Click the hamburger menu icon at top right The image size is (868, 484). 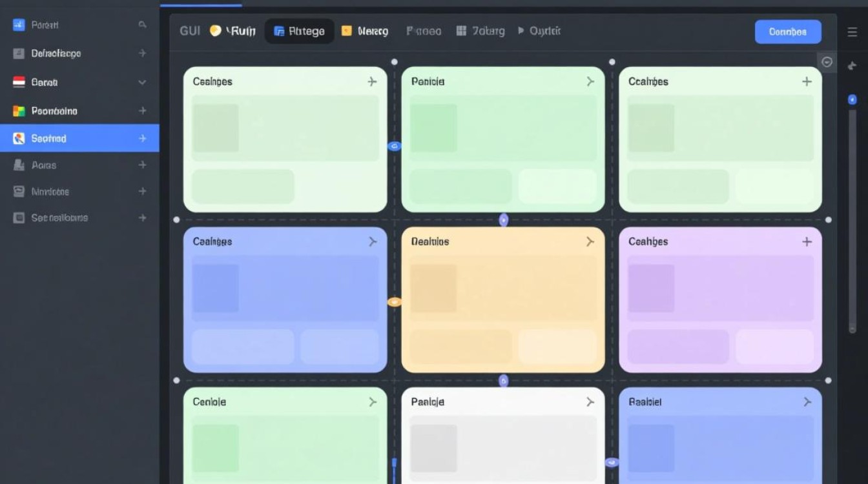point(852,32)
